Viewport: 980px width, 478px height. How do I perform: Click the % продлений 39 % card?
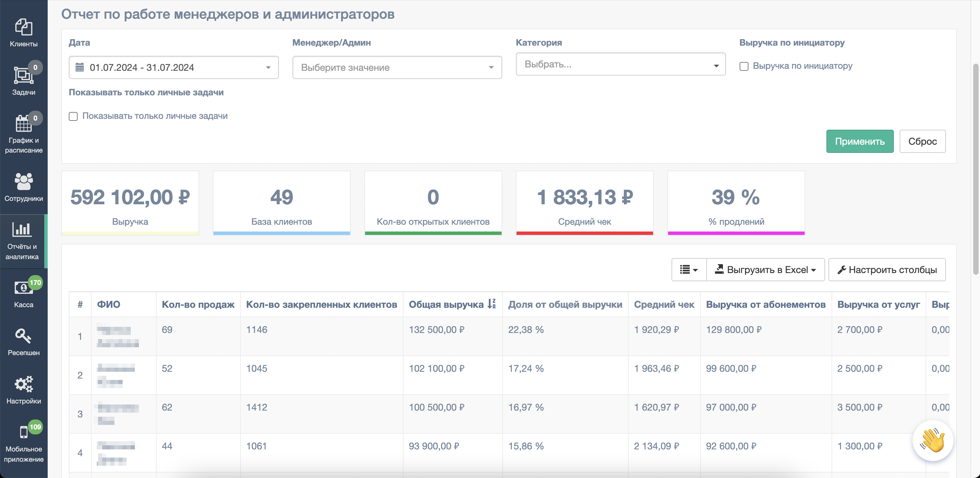coord(736,203)
